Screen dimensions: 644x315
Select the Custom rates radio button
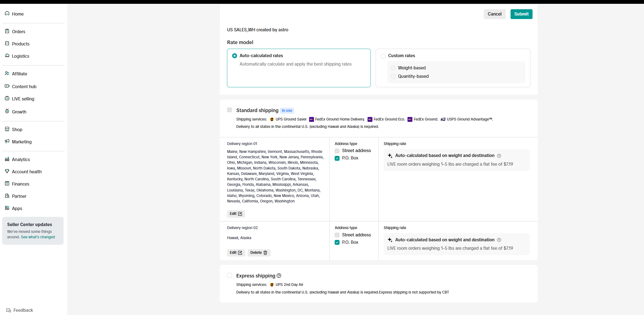click(383, 56)
